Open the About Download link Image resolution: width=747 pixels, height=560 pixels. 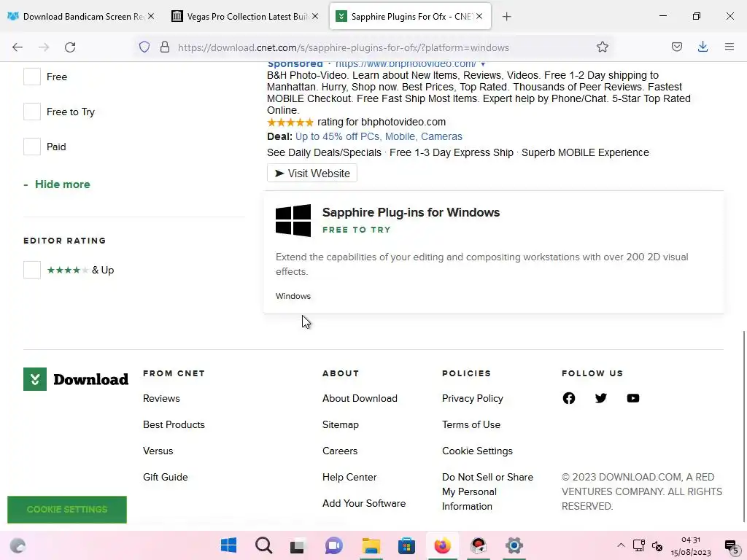(x=360, y=399)
